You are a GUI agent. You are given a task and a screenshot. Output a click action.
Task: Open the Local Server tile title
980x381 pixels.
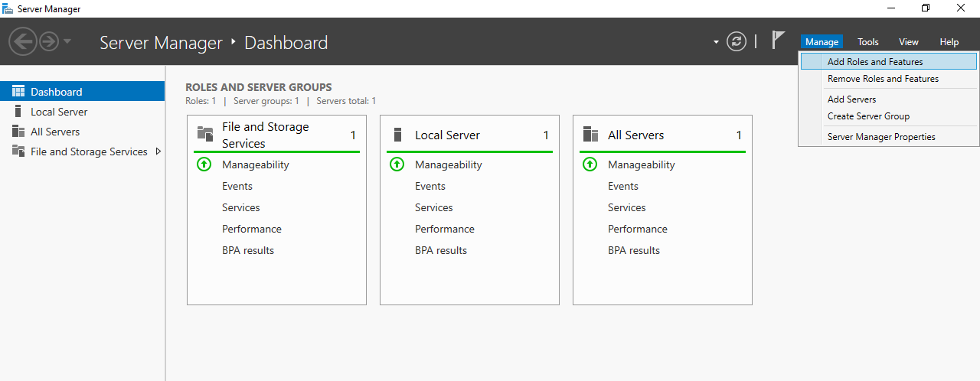pyautogui.click(x=447, y=135)
